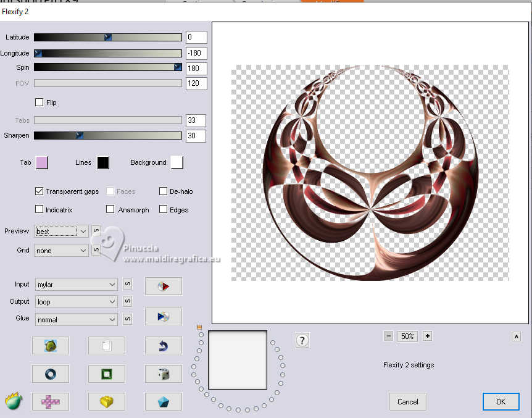Click the blue play arrow button
This screenshot has width=532, height=418.
[x=163, y=317]
